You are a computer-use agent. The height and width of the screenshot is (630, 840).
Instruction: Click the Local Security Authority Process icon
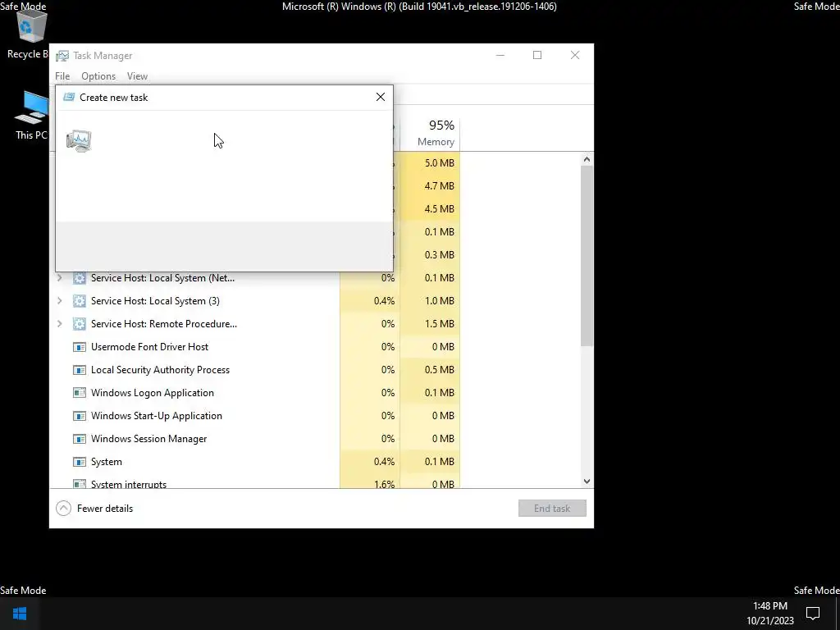pyautogui.click(x=80, y=370)
